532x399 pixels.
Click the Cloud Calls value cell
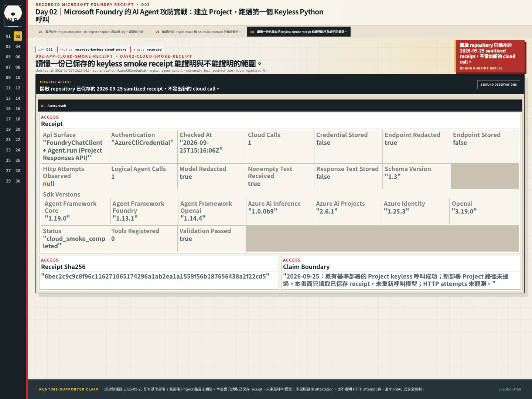click(x=280, y=146)
